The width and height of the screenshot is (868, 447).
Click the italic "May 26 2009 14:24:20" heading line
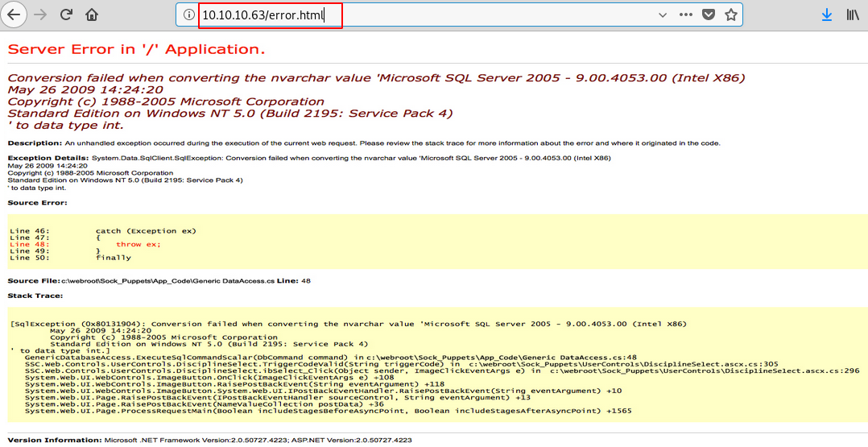pos(85,89)
